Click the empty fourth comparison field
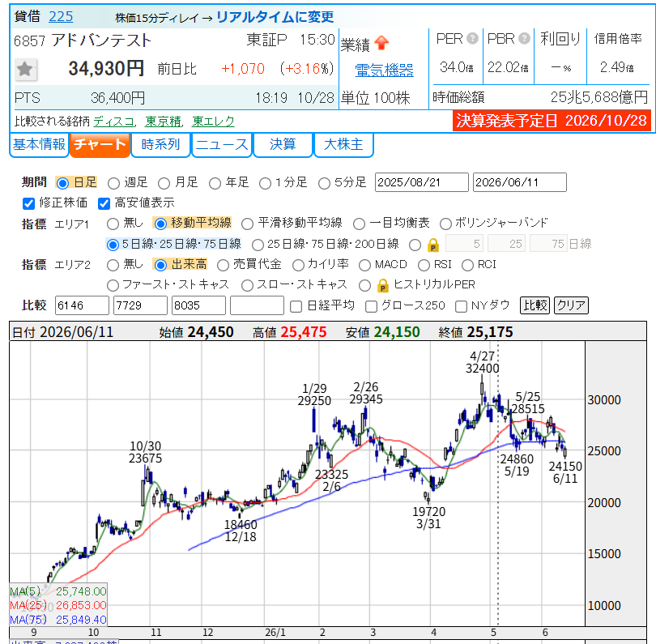 click(x=257, y=305)
